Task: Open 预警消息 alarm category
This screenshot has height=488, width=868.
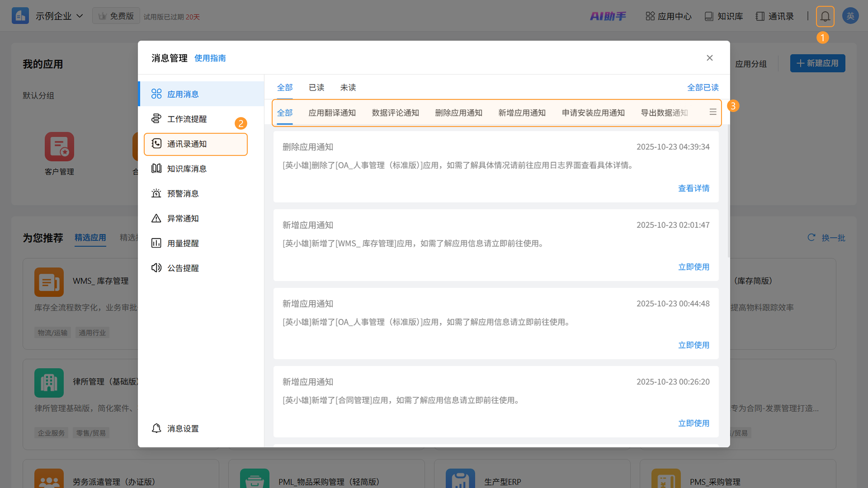Action: 183,194
